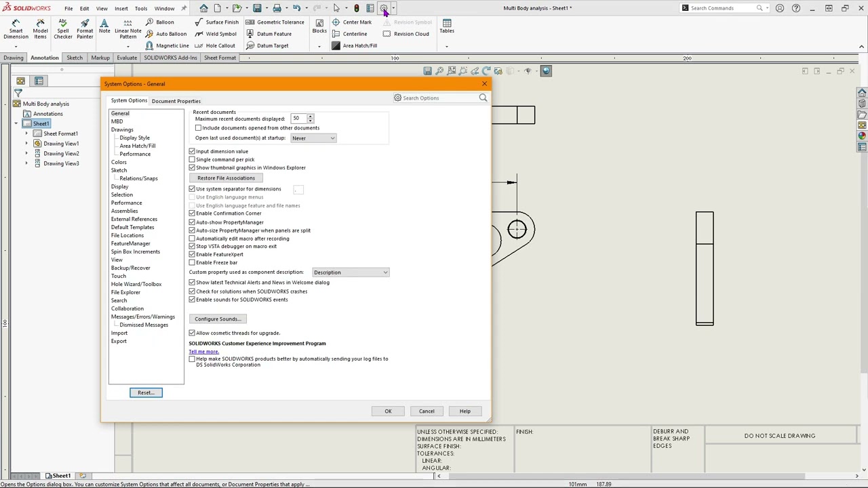Choose the Magnetic Line tool
868x488 pixels.
coord(167,45)
